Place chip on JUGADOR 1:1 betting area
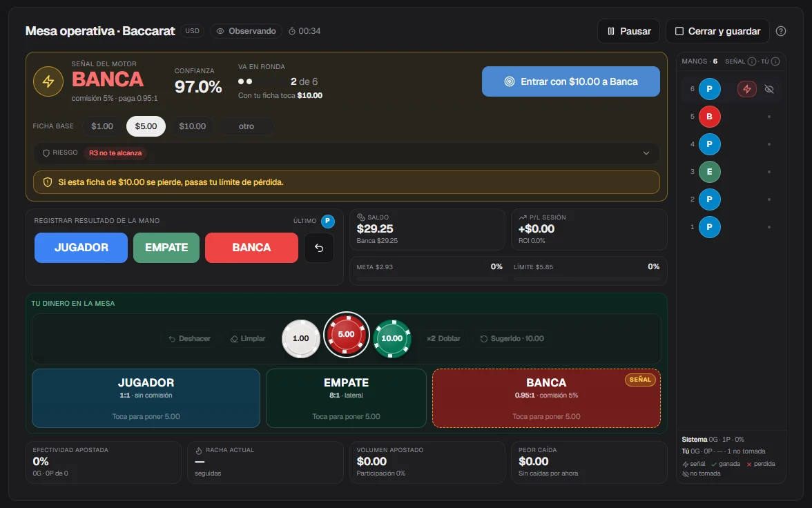The image size is (812, 508). click(x=146, y=398)
